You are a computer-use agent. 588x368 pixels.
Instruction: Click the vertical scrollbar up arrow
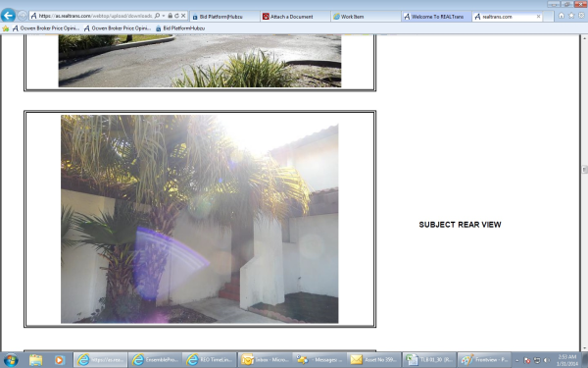tap(584, 38)
